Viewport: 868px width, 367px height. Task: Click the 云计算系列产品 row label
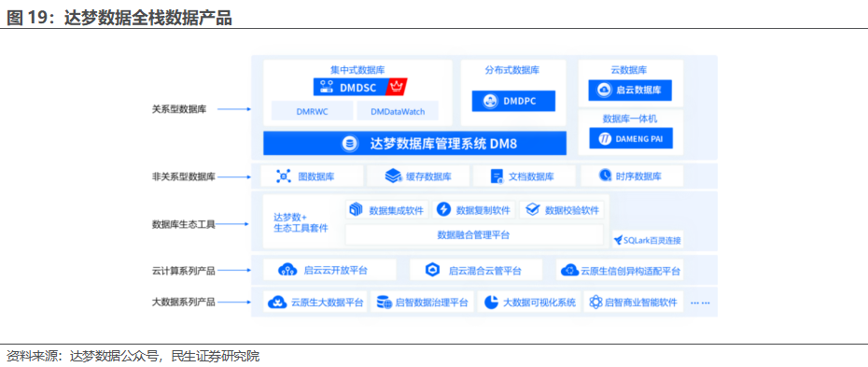tap(183, 271)
